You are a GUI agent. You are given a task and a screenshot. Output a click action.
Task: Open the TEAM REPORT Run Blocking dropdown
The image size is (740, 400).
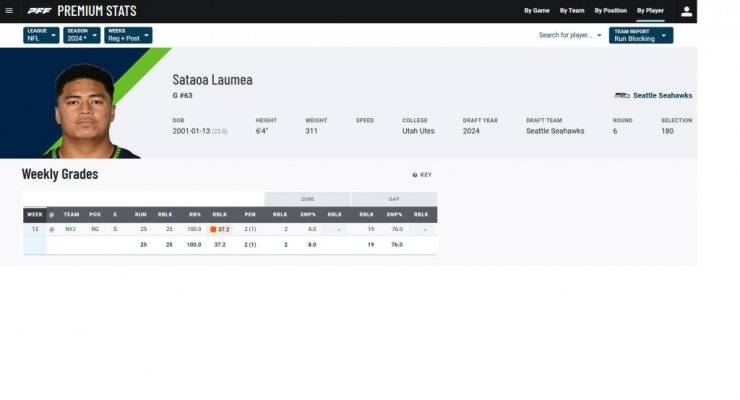(641, 35)
